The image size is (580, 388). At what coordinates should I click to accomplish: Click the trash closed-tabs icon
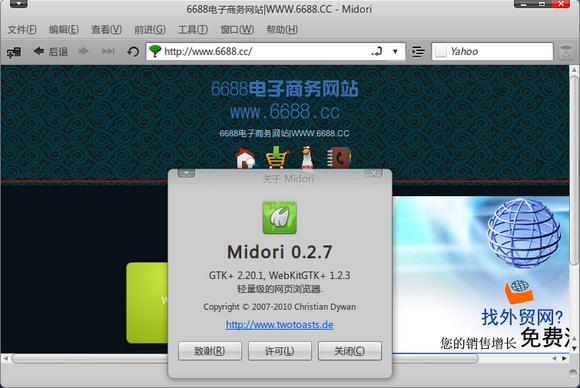565,52
